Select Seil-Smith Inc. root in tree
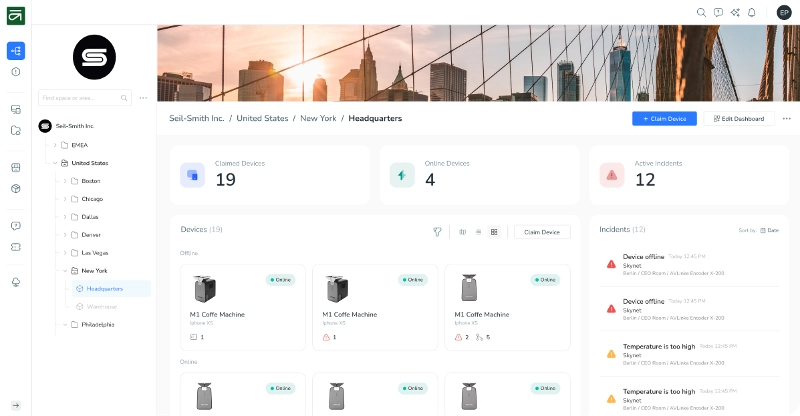This screenshot has width=800, height=416. tap(67, 126)
